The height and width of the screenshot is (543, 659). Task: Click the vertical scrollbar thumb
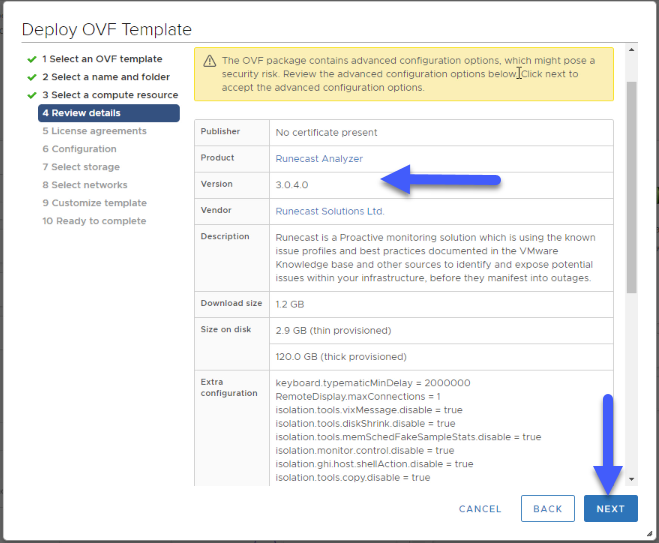[631, 187]
